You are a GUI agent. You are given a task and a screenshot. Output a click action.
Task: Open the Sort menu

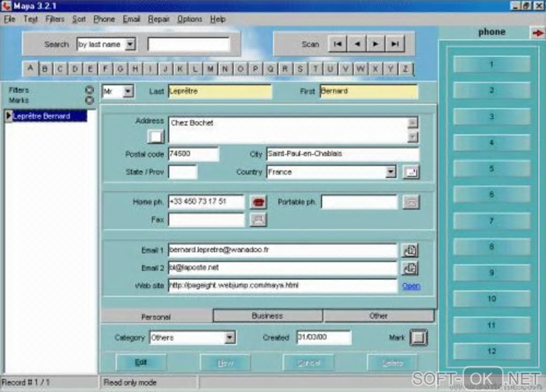click(x=79, y=19)
